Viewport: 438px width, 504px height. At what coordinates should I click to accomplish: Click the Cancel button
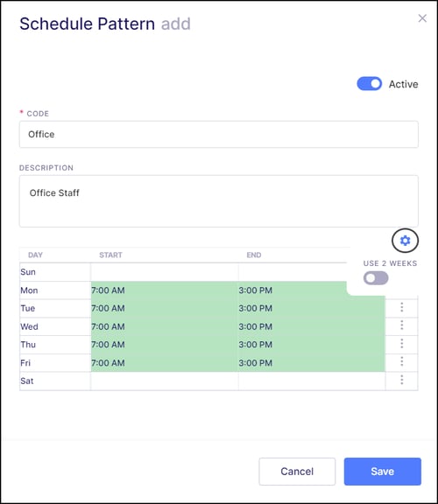pyautogui.click(x=297, y=472)
